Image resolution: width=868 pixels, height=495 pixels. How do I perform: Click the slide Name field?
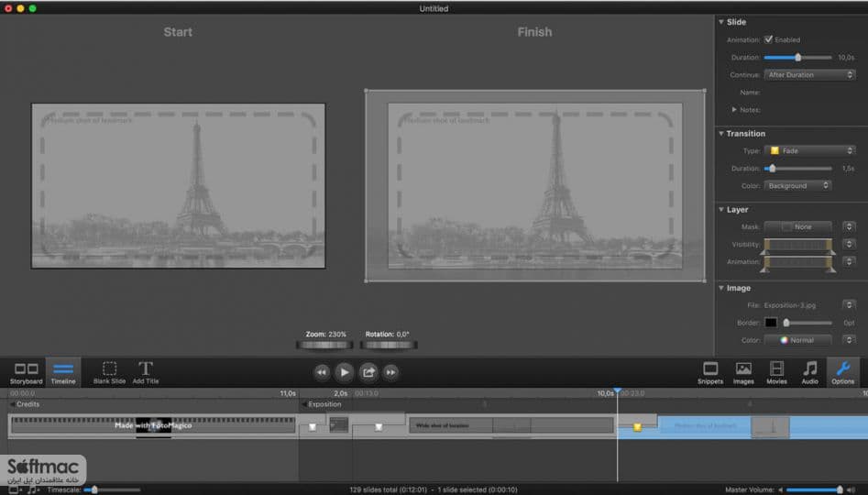[x=809, y=93]
